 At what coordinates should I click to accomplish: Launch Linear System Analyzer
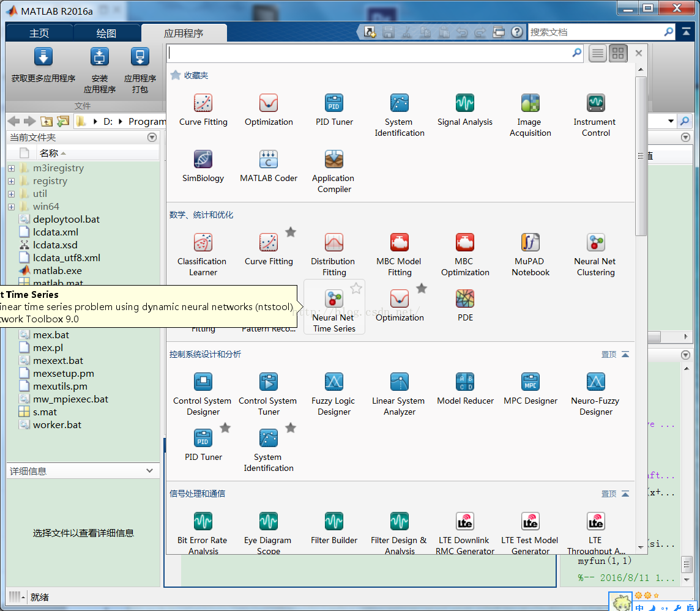pyautogui.click(x=399, y=394)
